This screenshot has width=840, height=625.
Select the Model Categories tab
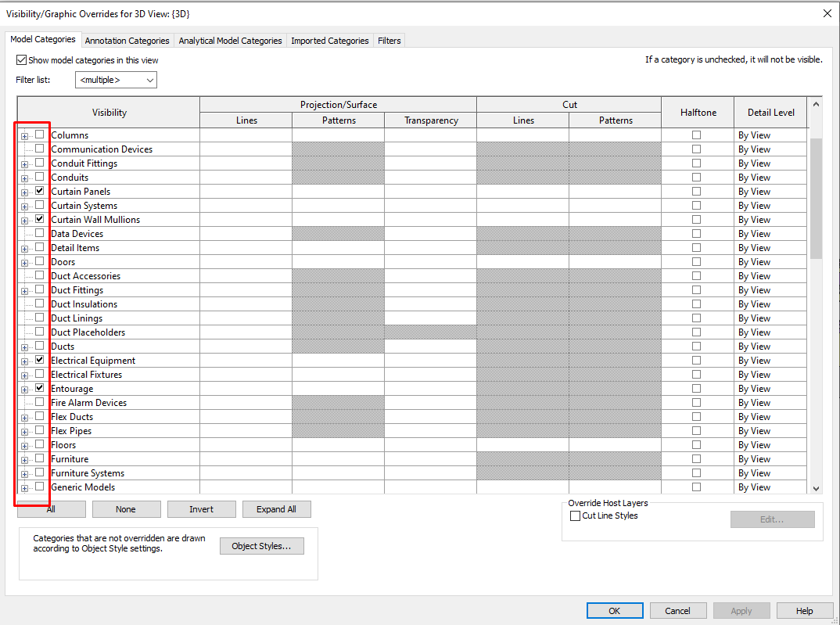point(43,39)
